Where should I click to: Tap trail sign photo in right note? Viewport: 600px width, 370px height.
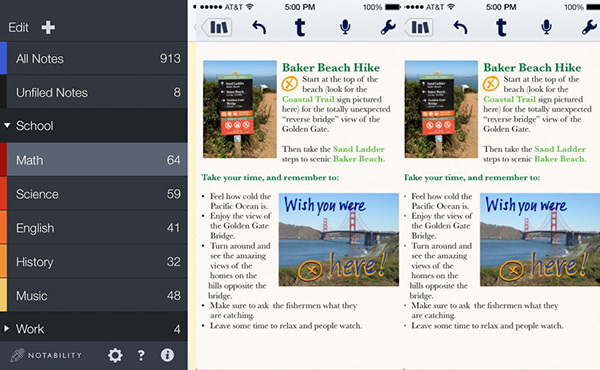pyautogui.click(x=441, y=109)
